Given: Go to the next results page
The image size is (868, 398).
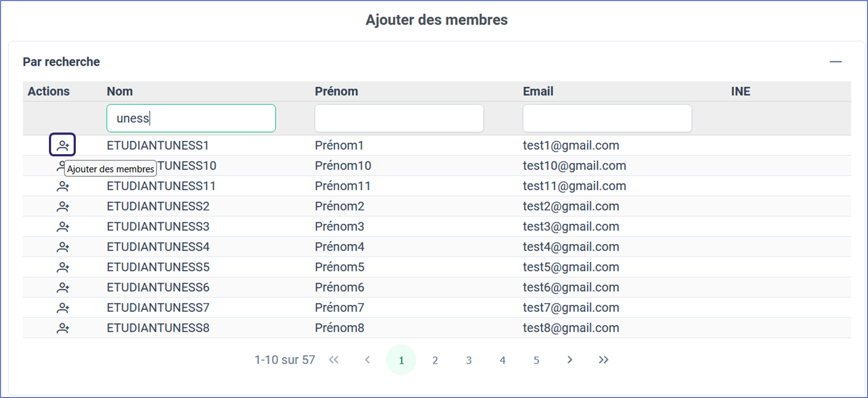Looking at the screenshot, I should [x=570, y=360].
